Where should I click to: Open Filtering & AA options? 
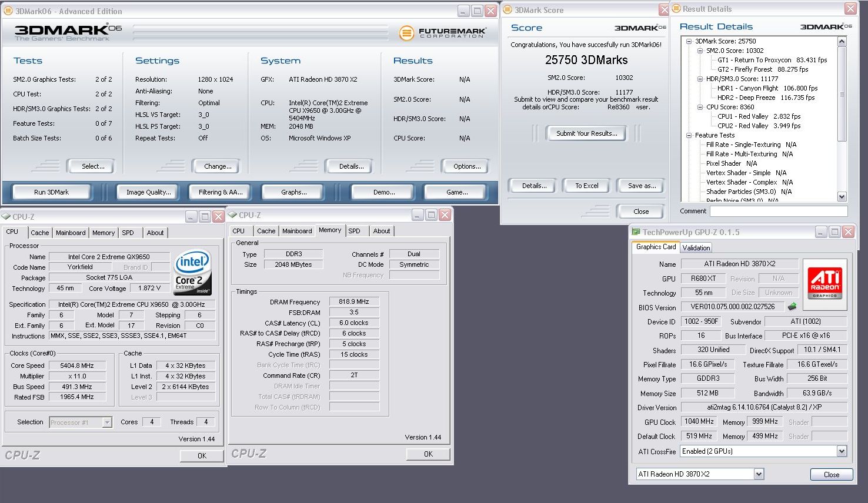pyautogui.click(x=221, y=192)
